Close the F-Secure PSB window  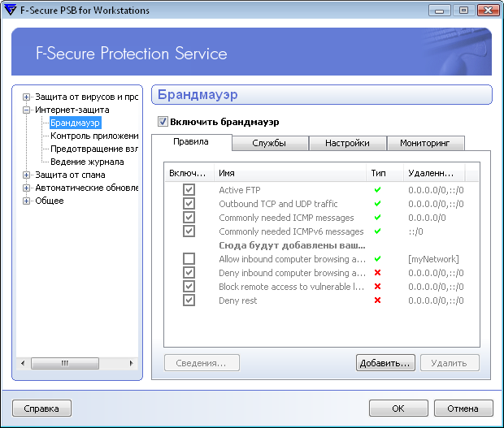tap(488, 11)
